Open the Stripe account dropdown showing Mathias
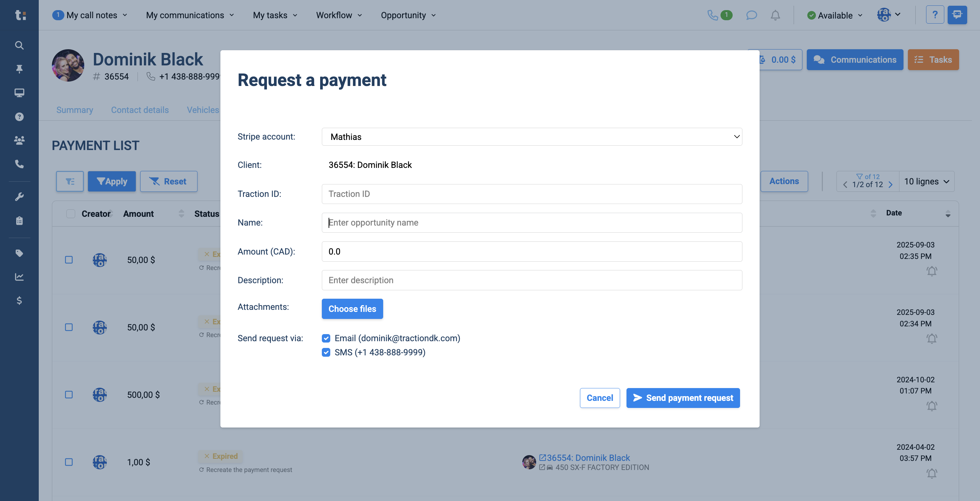 click(531, 137)
